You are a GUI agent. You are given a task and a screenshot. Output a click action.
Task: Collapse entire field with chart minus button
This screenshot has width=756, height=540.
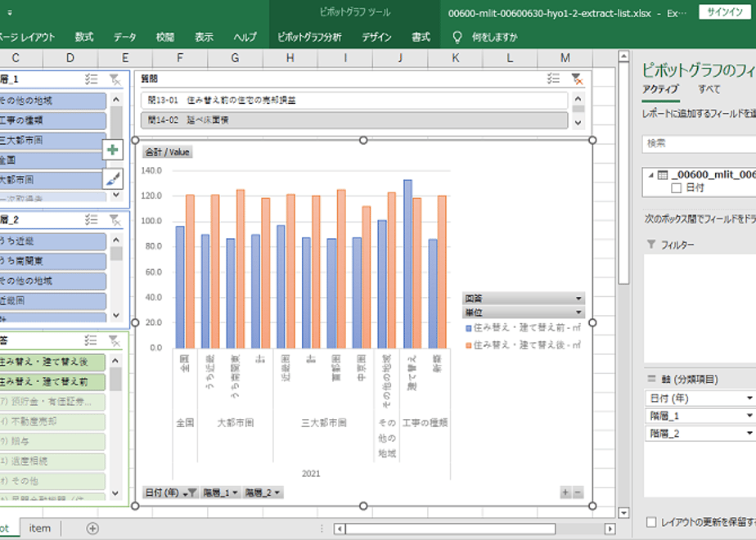(x=578, y=493)
